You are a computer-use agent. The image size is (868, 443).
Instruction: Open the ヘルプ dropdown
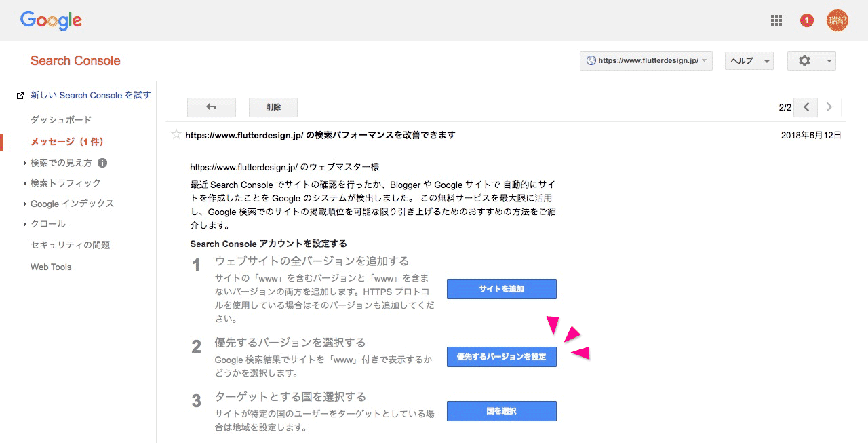[x=749, y=60]
